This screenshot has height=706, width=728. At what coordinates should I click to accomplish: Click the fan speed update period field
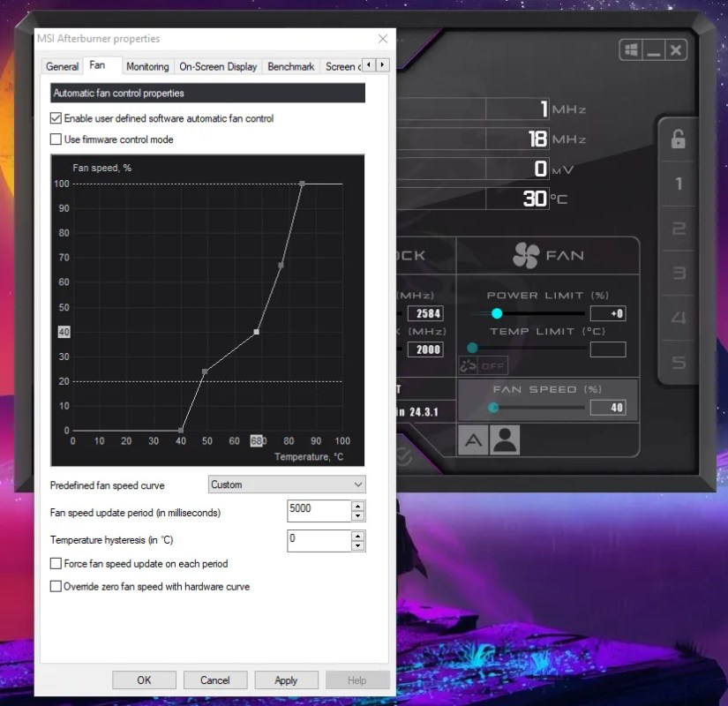(319, 511)
